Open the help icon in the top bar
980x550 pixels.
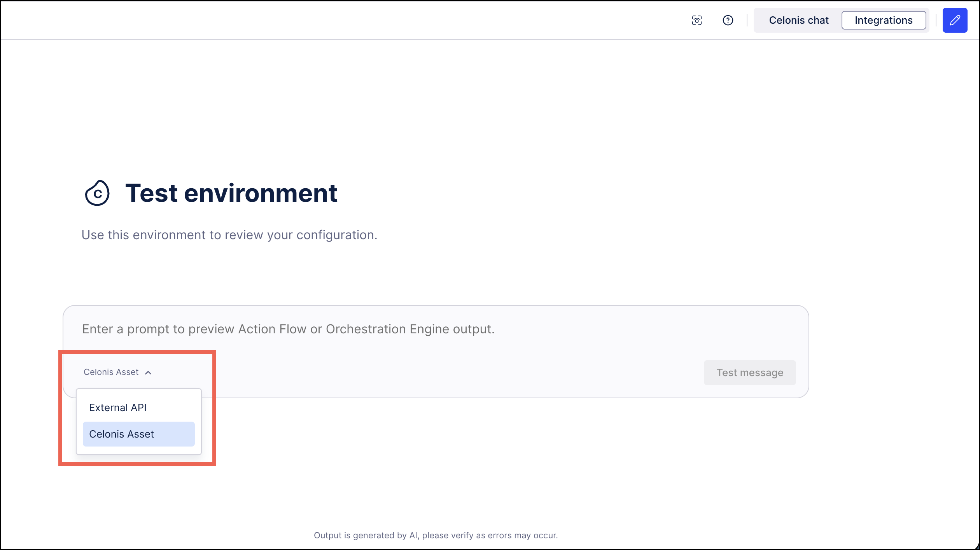[x=728, y=20]
